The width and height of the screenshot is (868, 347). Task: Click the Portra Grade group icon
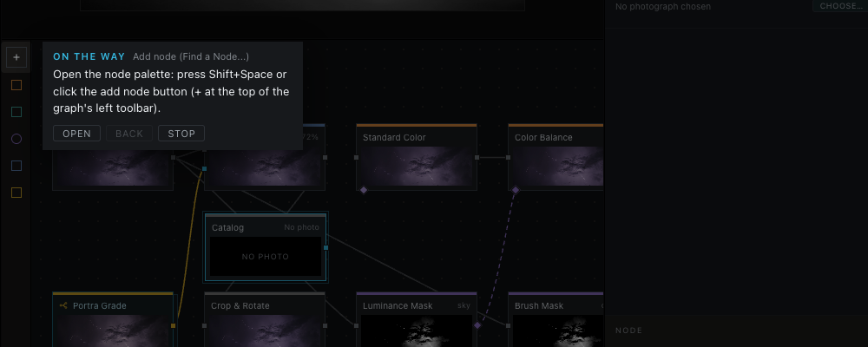click(x=63, y=305)
